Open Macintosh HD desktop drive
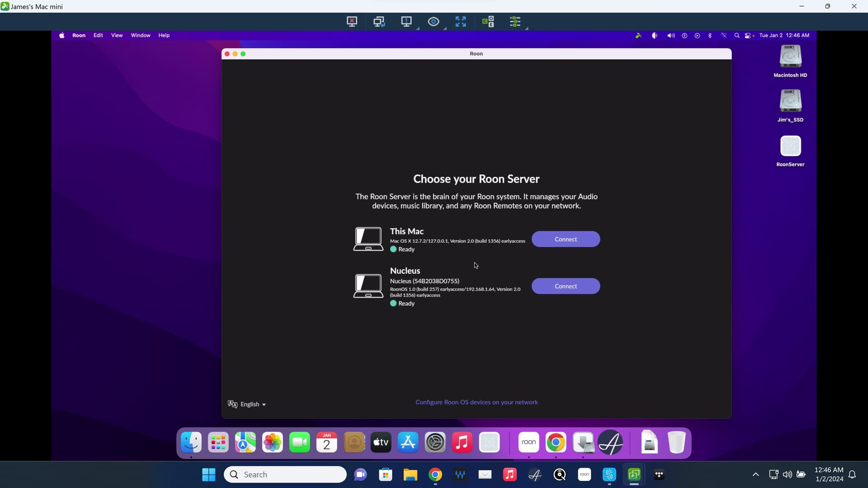The image size is (868, 488). coord(790,61)
